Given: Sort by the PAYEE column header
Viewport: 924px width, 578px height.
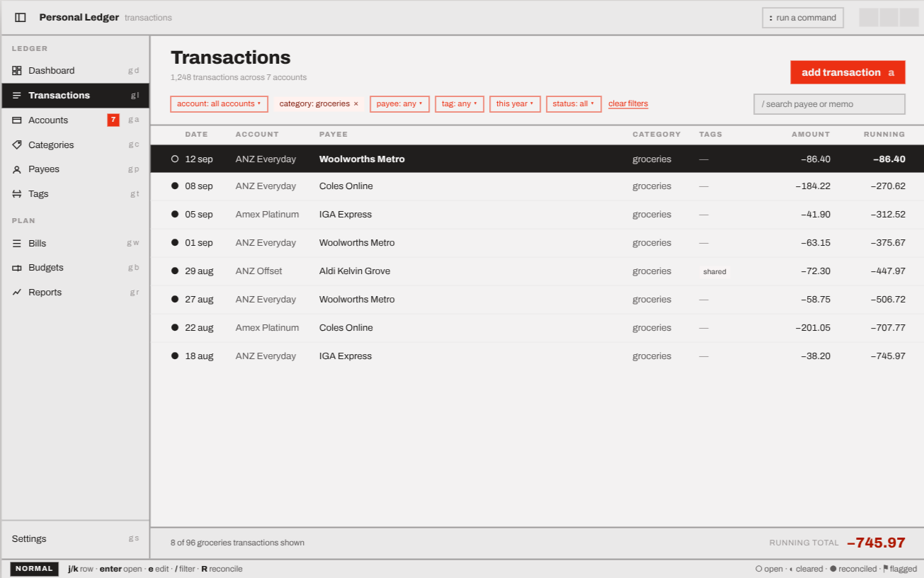Looking at the screenshot, I should click(333, 134).
